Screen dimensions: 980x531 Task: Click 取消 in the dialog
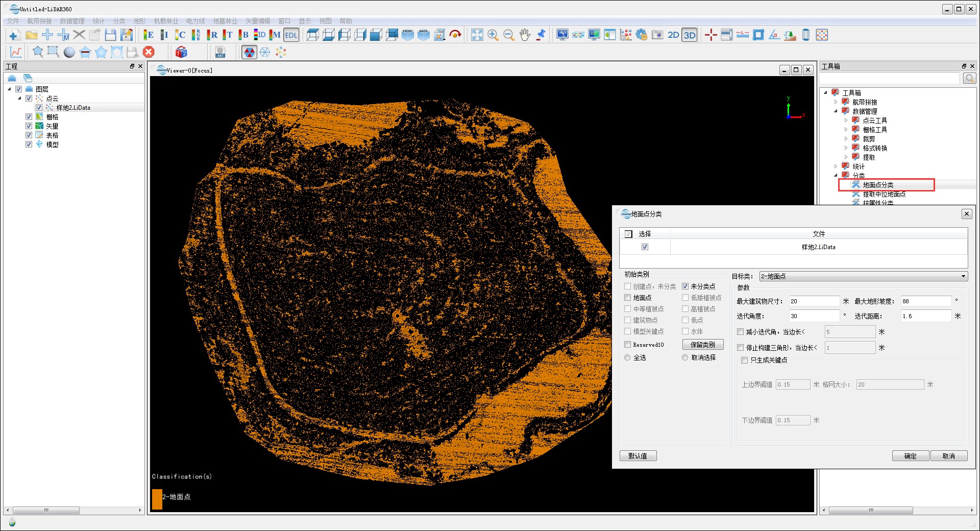tap(948, 456)
